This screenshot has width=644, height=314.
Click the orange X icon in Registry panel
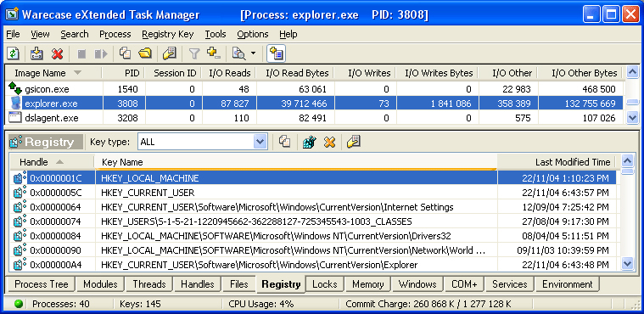[x=329, y=143]
